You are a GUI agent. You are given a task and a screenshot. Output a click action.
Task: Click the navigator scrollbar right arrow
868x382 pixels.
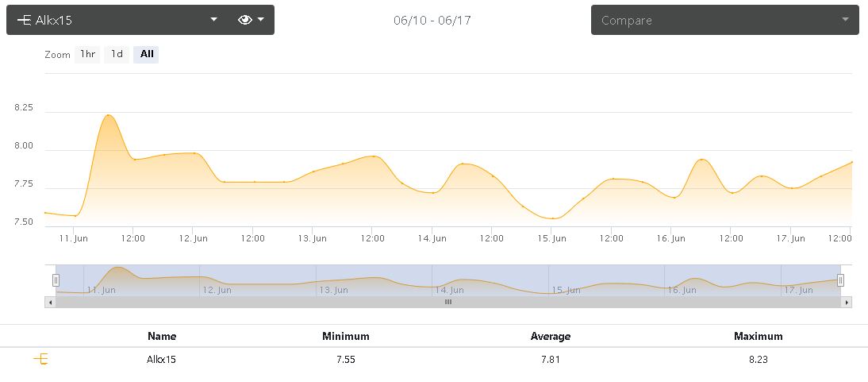(x=846, y=302)
